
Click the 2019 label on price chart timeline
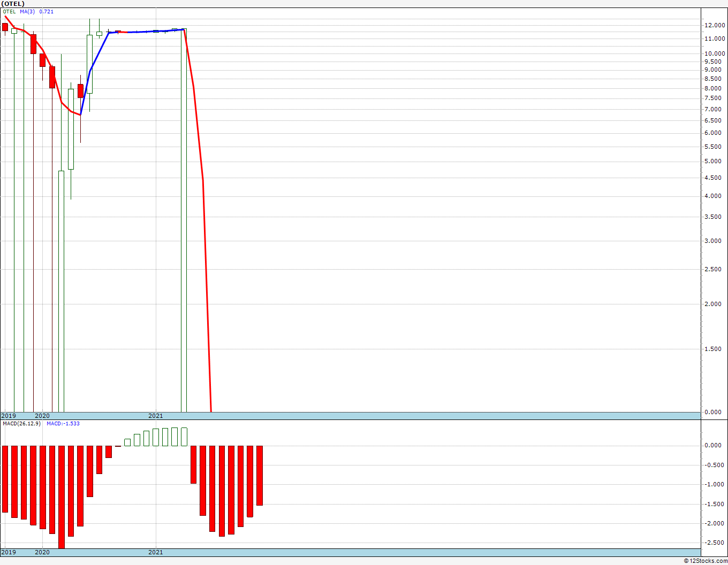pos(9,416)
